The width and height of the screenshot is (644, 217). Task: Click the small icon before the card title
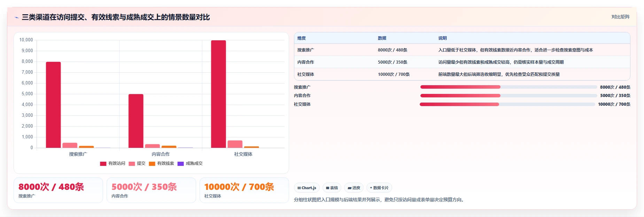coord(16,17)
